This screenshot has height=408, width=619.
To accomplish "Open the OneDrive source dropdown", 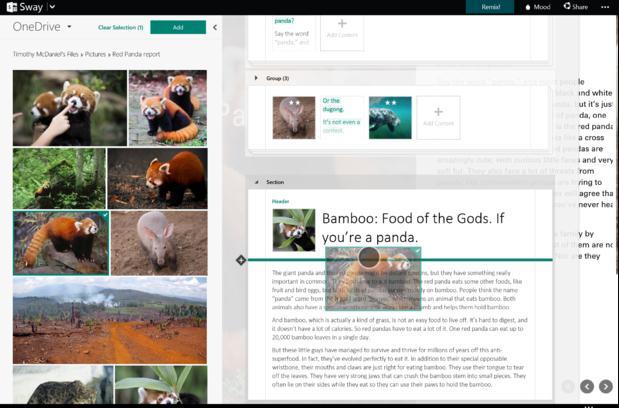I will [69, 27].
